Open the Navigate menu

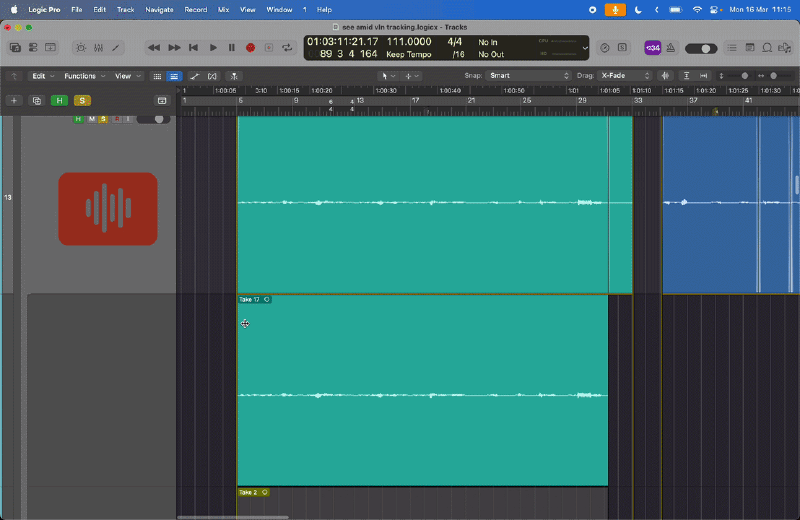coord(159,10)
